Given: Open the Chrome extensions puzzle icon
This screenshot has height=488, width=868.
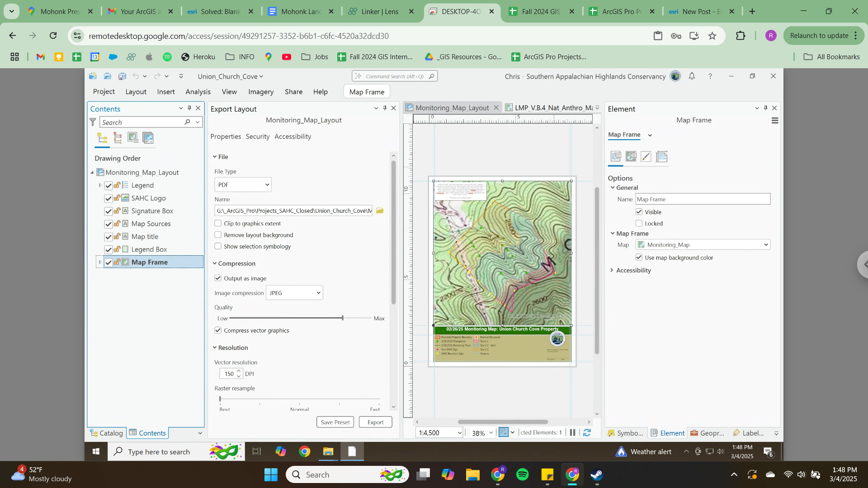Looking at the screenshot, I should pos(741,36).
